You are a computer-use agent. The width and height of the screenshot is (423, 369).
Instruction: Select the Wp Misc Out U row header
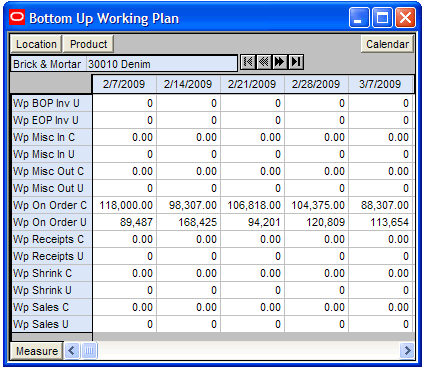52,188
